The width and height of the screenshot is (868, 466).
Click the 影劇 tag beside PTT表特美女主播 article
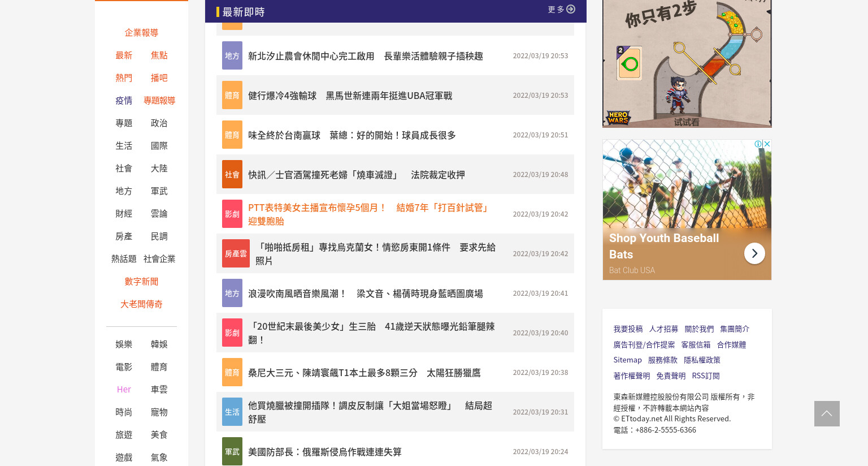point(232,214)
